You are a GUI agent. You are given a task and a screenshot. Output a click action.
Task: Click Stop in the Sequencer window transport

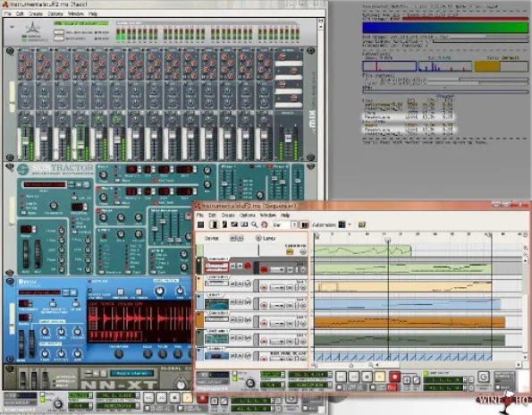coord(367,377)
